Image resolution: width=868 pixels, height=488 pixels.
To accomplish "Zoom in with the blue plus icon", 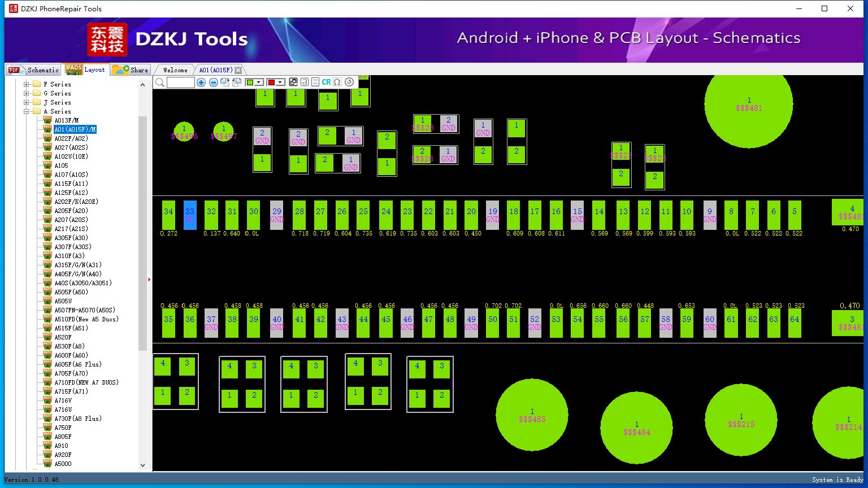I will click(x=201, y=82).
